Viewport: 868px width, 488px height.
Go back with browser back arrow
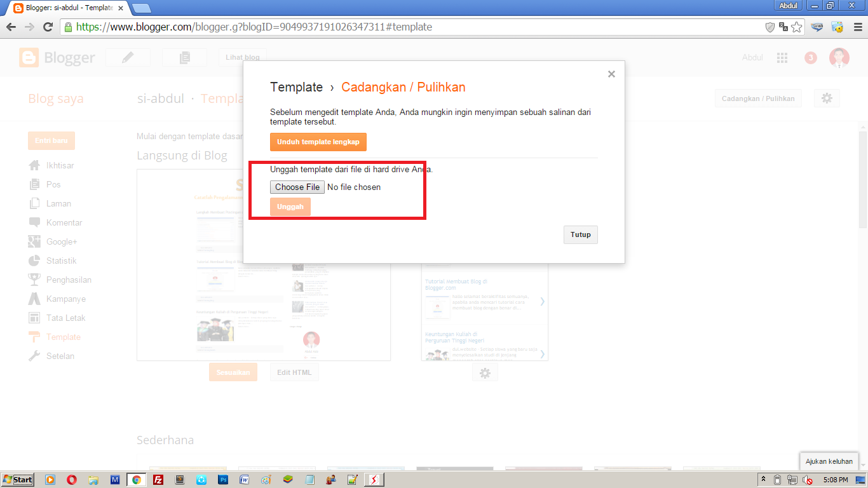tap(11, 27)
